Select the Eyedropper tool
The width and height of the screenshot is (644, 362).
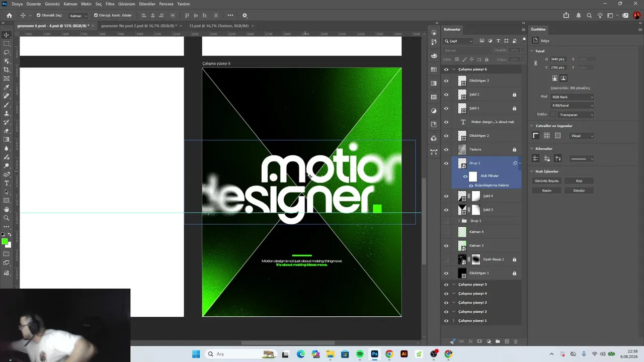[7, 87]
